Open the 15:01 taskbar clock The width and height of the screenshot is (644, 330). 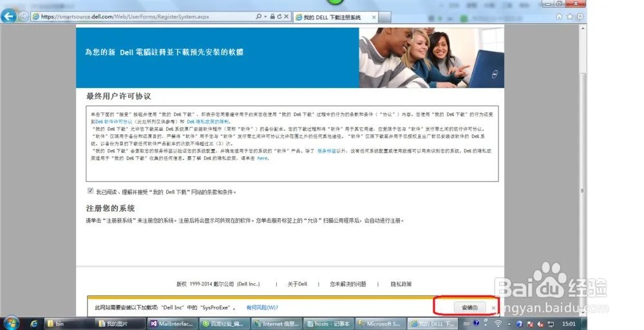(569, 324)
